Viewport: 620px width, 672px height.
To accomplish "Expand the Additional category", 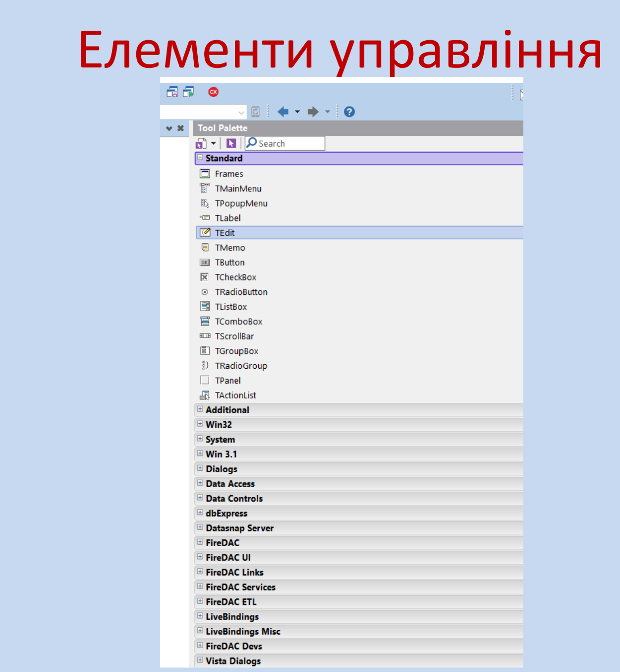I will pyautogui.click(x=200, y=409).
